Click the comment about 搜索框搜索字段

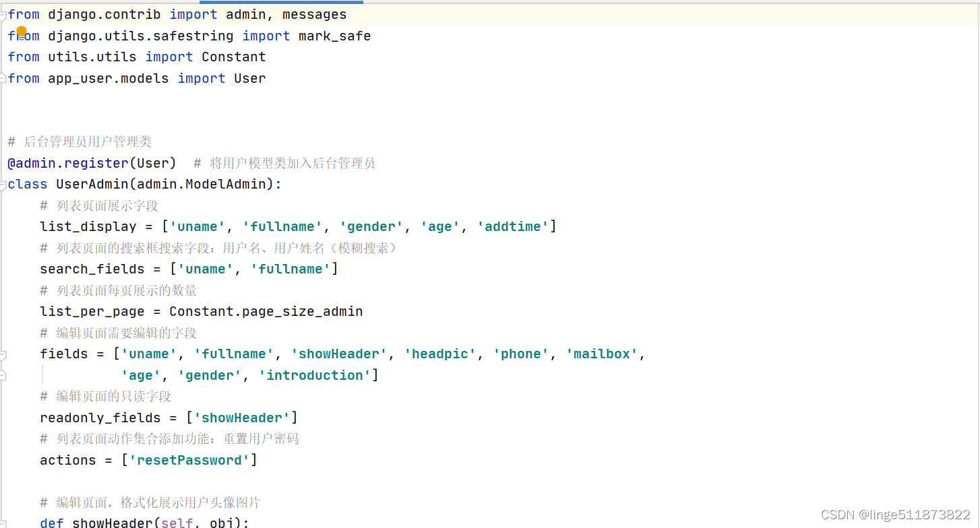pos(220,248)
